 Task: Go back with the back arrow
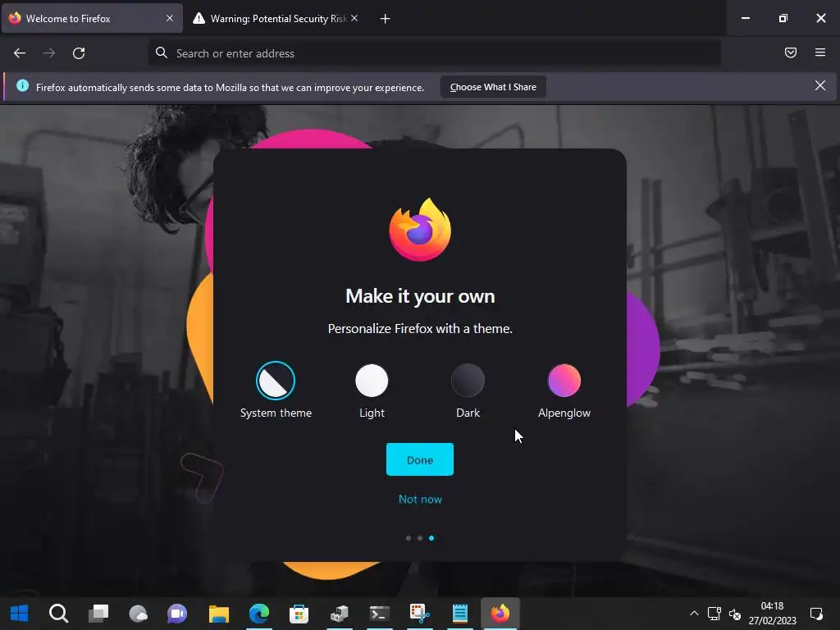[x=20, y=53]
